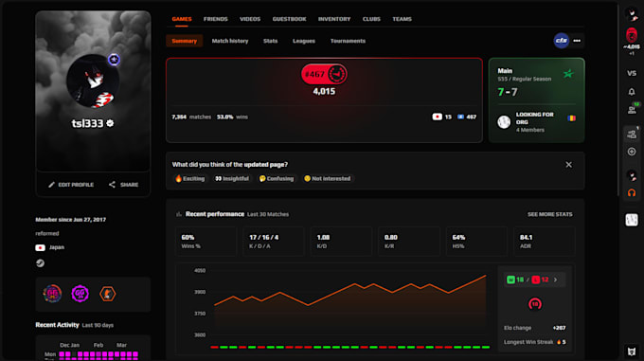This screenshot has width=644, height=361.
Task: Click the 84.1 ADR stat card
Action: coord(545,242)
